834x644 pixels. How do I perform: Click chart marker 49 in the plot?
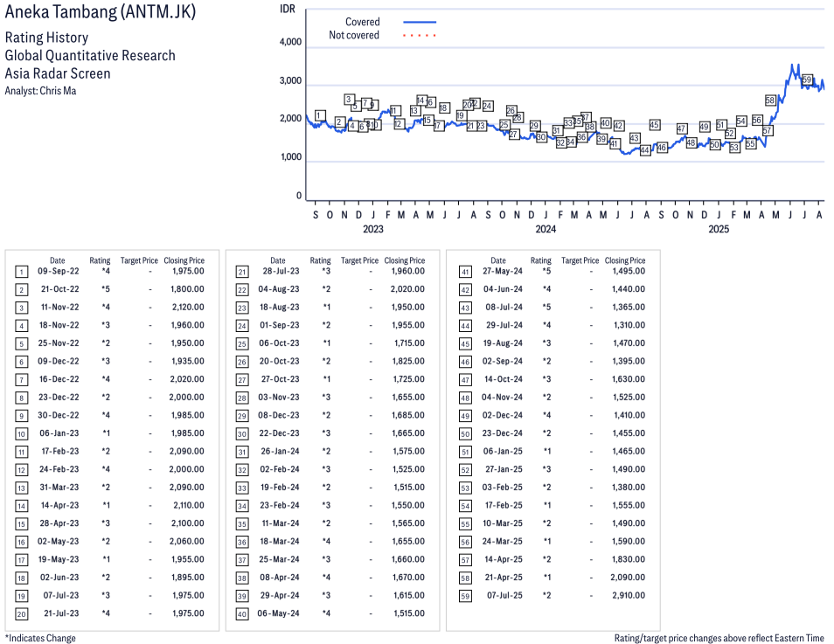pos(705,127)
